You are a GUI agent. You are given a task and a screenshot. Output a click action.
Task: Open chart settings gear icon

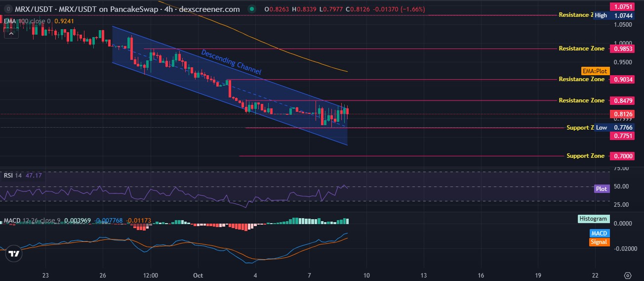click(628, 276)
